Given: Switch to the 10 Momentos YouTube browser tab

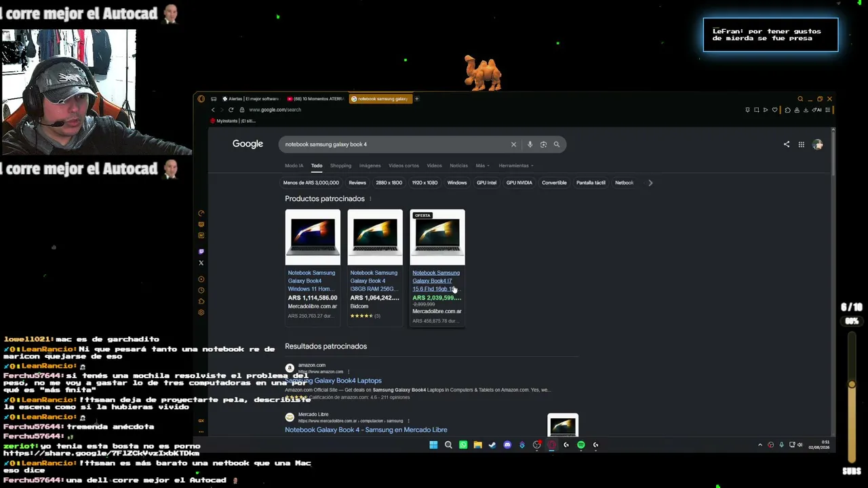Looking at the screenshot, I should click(316, 99).
